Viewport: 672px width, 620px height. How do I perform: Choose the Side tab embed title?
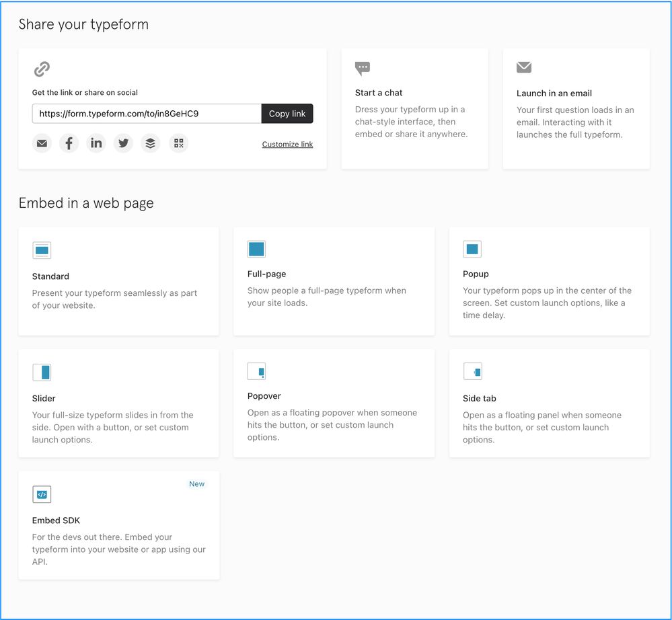(x=479, y=399)
